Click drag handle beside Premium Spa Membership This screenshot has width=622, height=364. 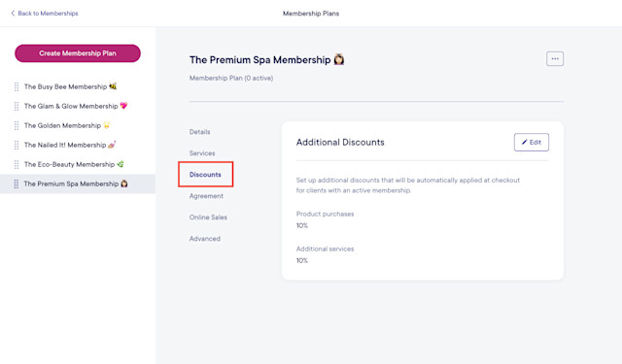(x=17, y=183)
